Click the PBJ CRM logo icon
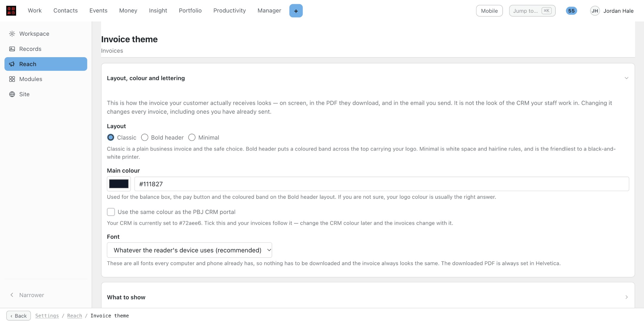 click(x=11, y=11)
